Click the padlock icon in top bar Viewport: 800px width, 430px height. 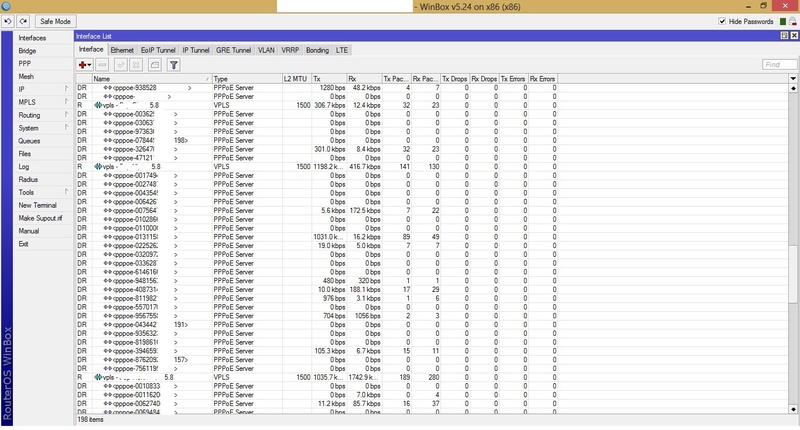tap(792, 21)
